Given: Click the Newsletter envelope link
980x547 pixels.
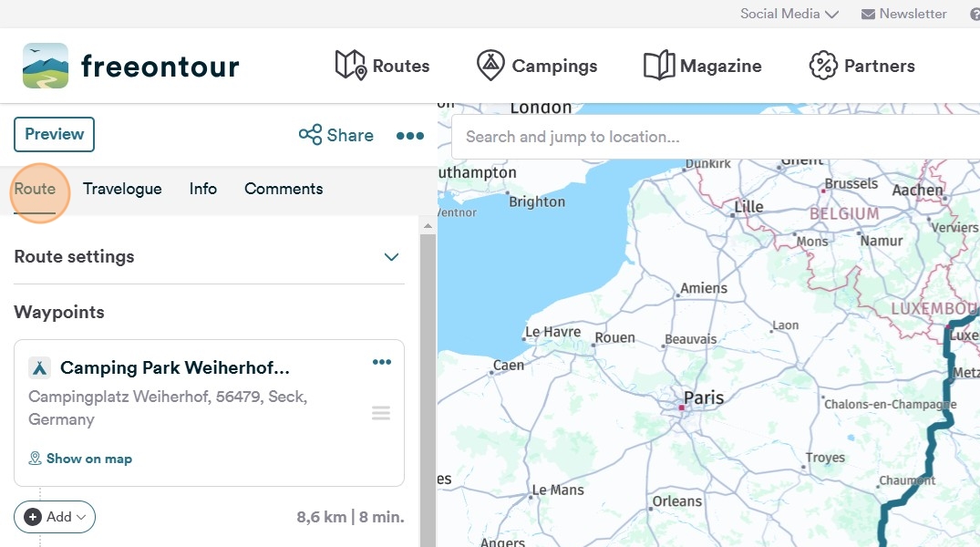Looking at the screenshot, I should click(903, 14).
